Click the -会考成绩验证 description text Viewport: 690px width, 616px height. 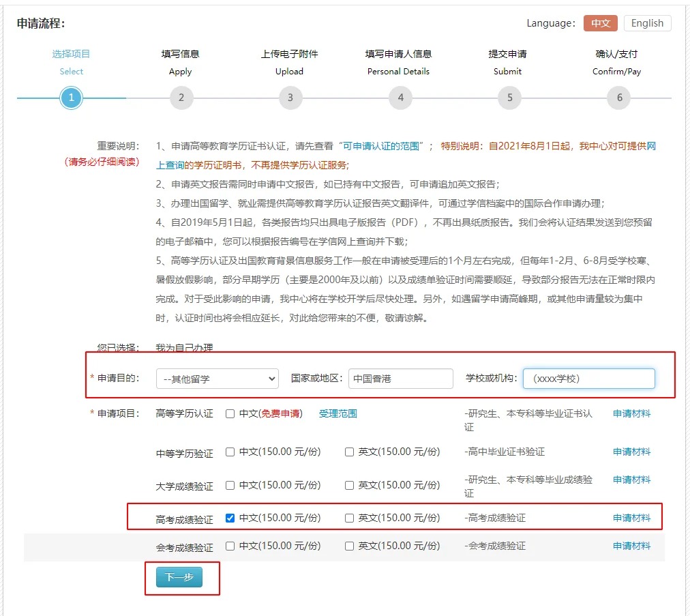point(495,546)
